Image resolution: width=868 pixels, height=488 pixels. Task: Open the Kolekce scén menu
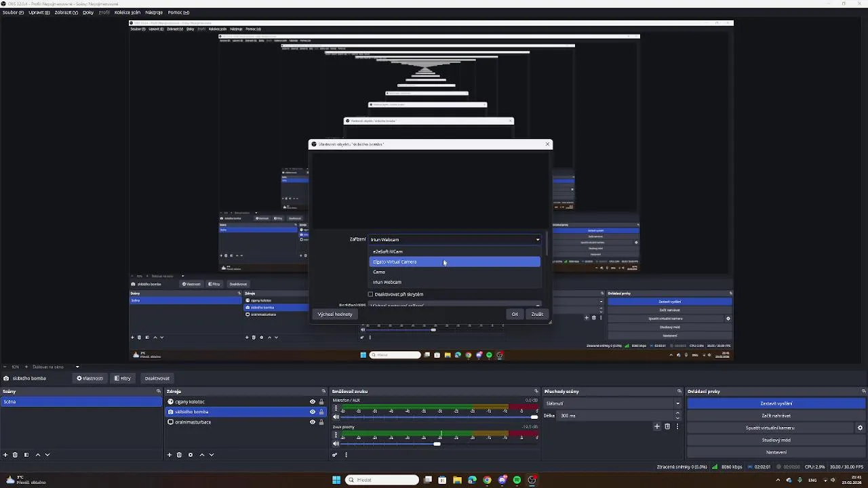[127, 12]
